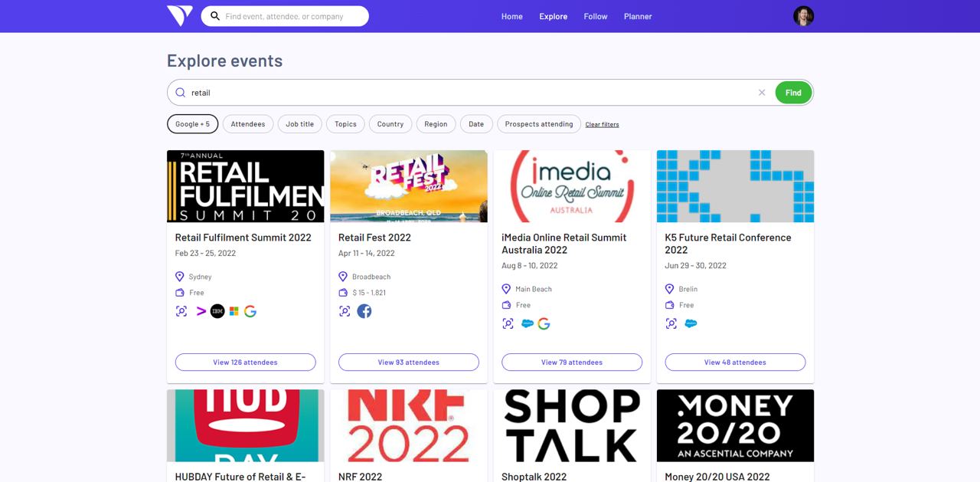Viewport: 980px width, 482px height.
Task: Click the Retail Fest 2022 title
Action: pyautogui.click(x=374, y=238)
